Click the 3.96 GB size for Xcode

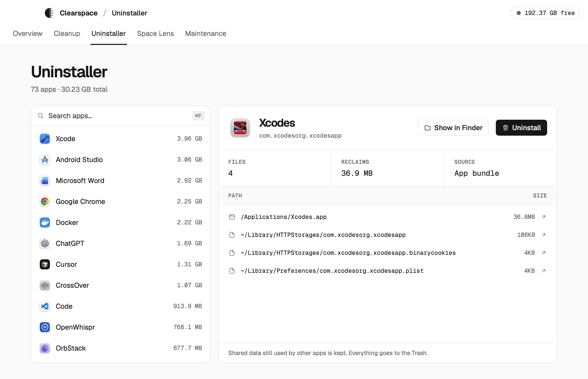pos(189,139)
